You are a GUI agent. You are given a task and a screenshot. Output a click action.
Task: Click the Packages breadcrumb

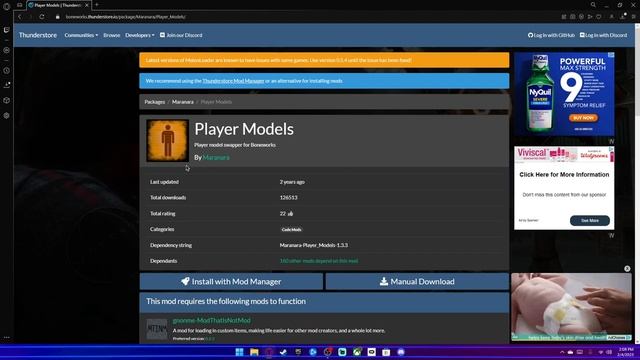[x=155, y=102]
